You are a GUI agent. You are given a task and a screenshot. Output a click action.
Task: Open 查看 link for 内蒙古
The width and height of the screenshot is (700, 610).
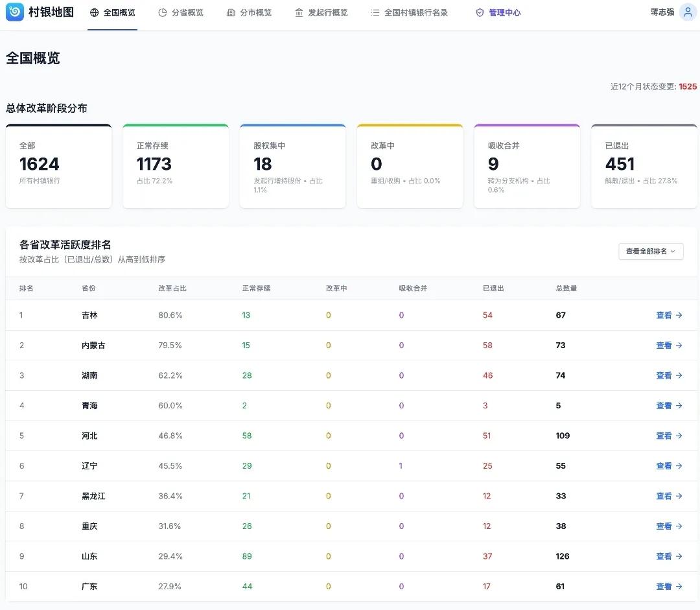coord(669,346)
